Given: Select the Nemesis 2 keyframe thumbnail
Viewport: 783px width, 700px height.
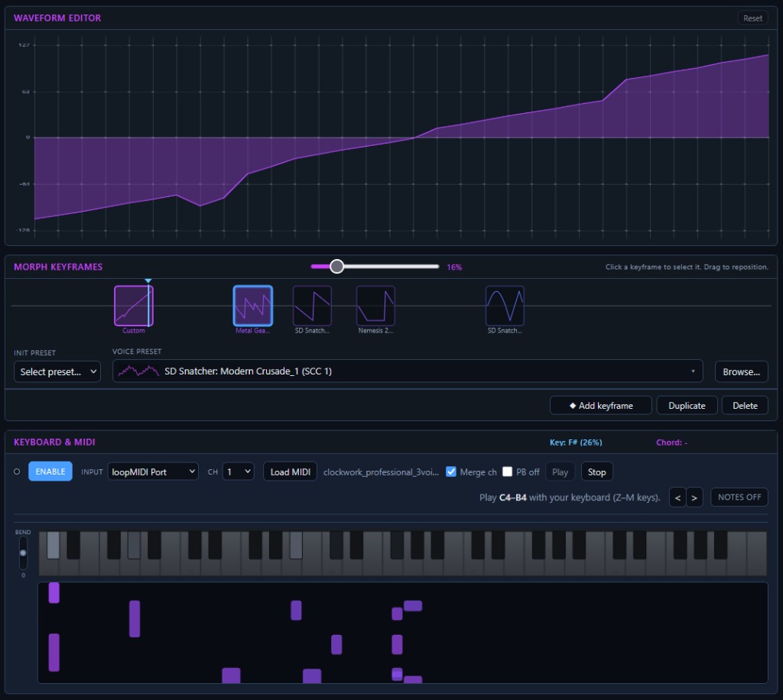Looking at the screenshot, I should click(x=375, y=306).
